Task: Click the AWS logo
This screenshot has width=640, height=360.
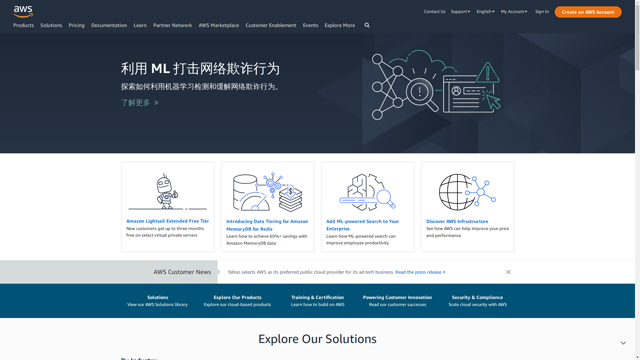Action: pos(23,11)
